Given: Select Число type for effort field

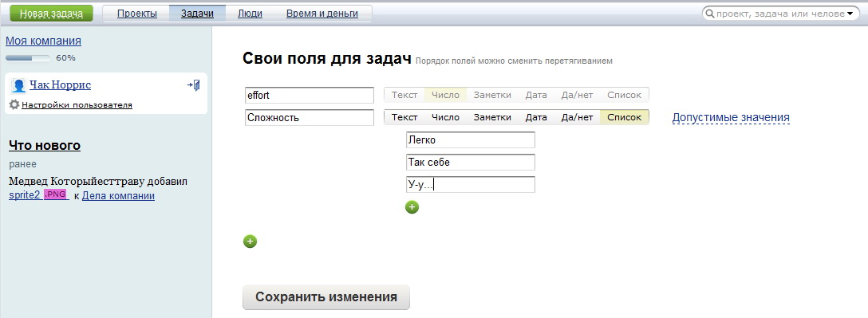Looking at the screenshot, I should coord(446,95).
